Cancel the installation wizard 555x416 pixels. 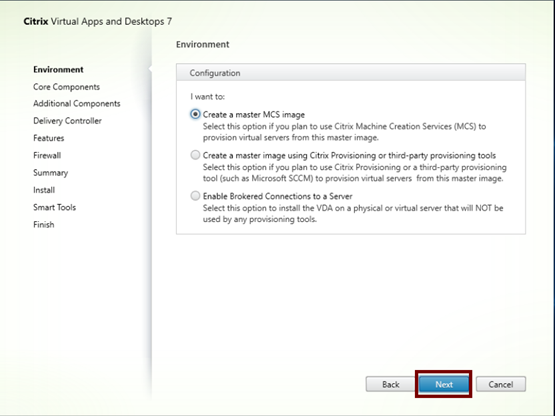click(500, 384)
